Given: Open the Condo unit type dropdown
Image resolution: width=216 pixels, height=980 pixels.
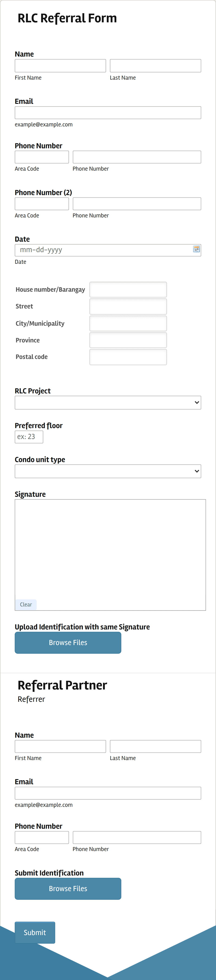Looking at the screenshot, I should click(108, 471).
